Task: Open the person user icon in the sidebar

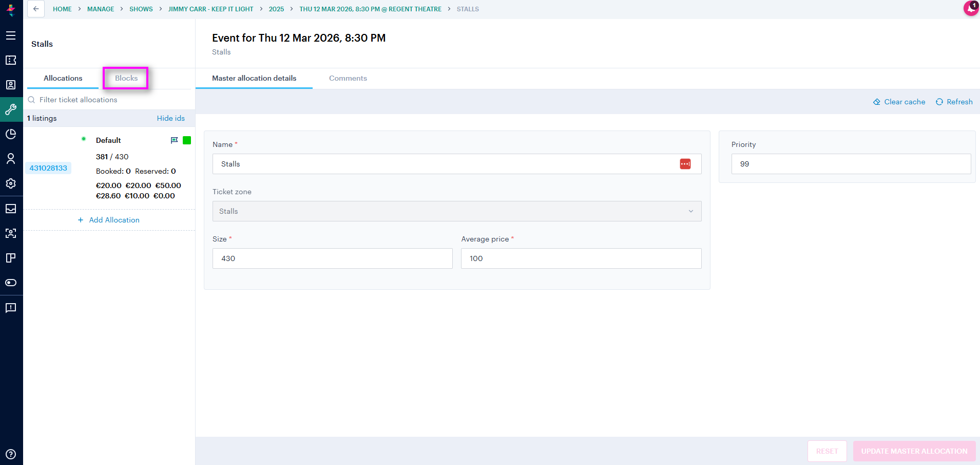Action: (11, 159)
